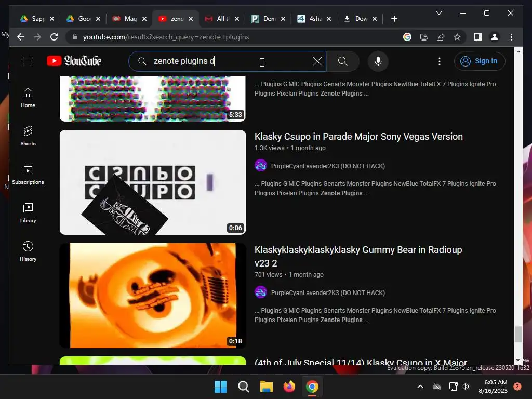This screenshot has height=399, width=532.
Task: Open Klaskyklasky Gummy Bear in Radioup title
Action: pyautogui.click(x=358, y=256)
